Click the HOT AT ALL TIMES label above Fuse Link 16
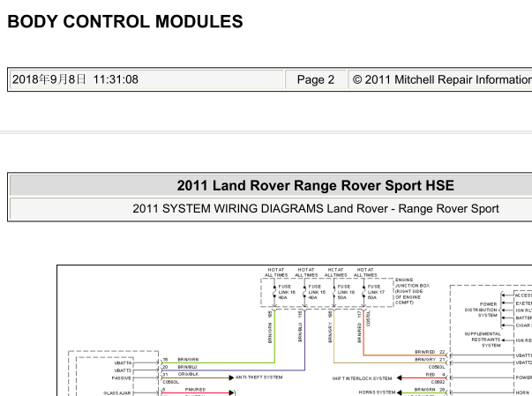The height and width of the screenshot is (396, 532). (x=276, y=273)
